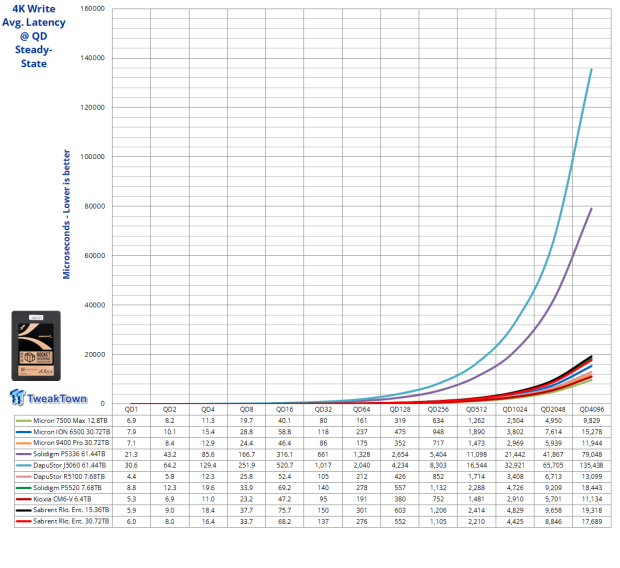Click the QD1 column header

tap(131, 409)
